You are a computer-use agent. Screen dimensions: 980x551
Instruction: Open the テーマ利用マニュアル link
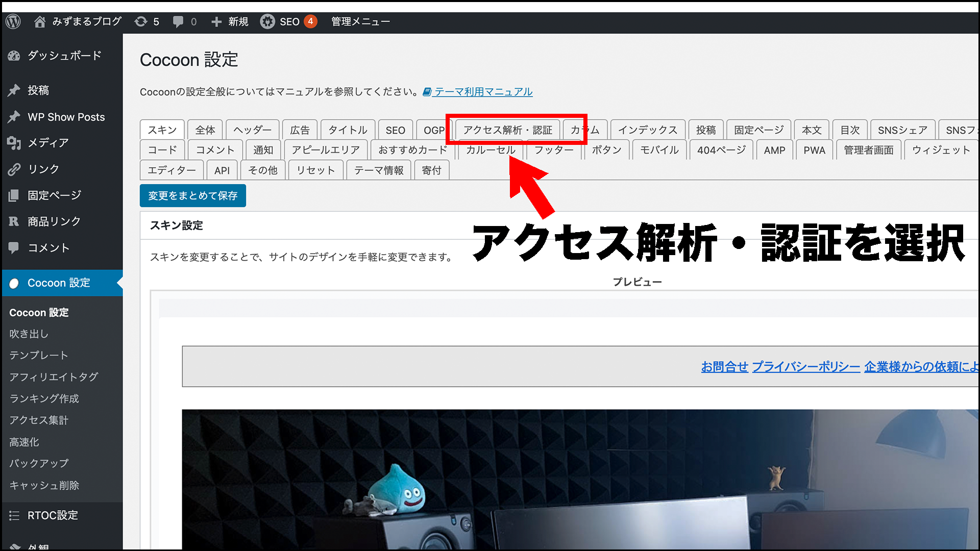pyautogui.click(x=483, y=92)
